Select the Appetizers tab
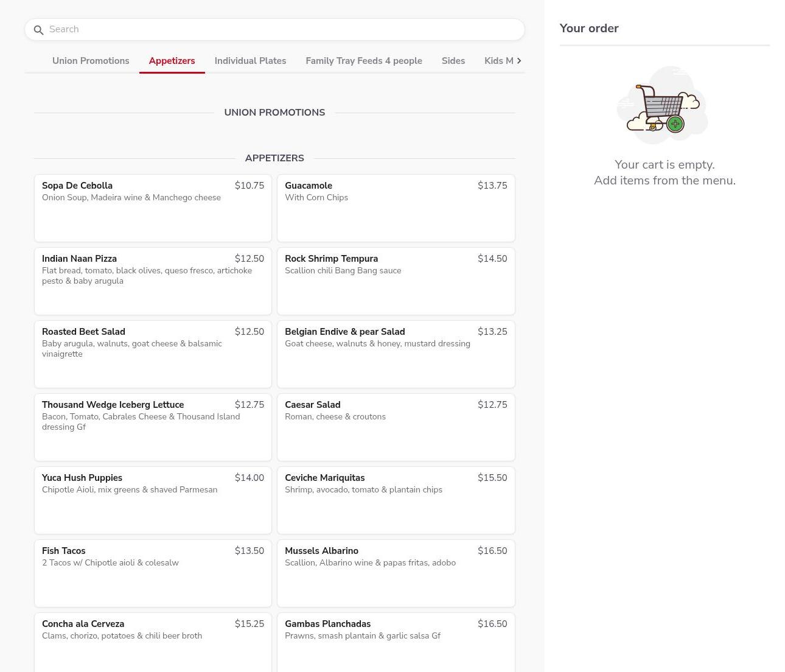785x672 pixels. [x=172, y=61]
